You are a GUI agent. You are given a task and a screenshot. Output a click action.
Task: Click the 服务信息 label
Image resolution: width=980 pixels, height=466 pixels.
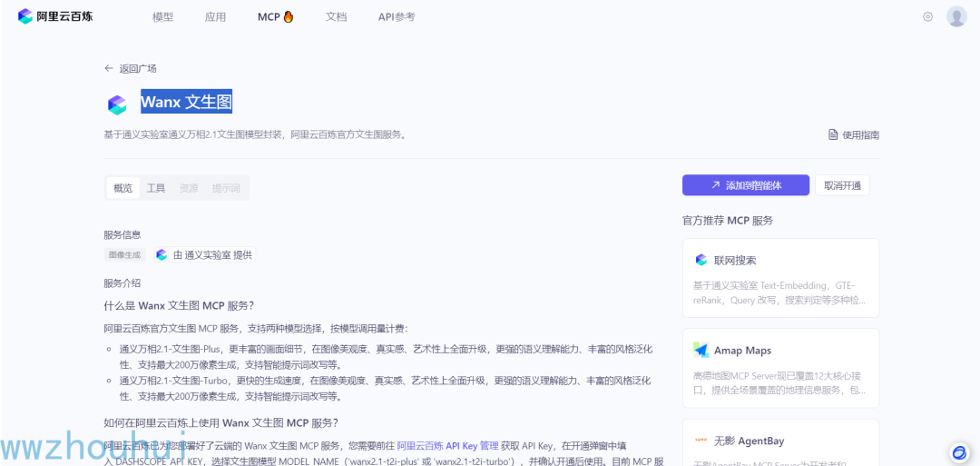point(122,234)
